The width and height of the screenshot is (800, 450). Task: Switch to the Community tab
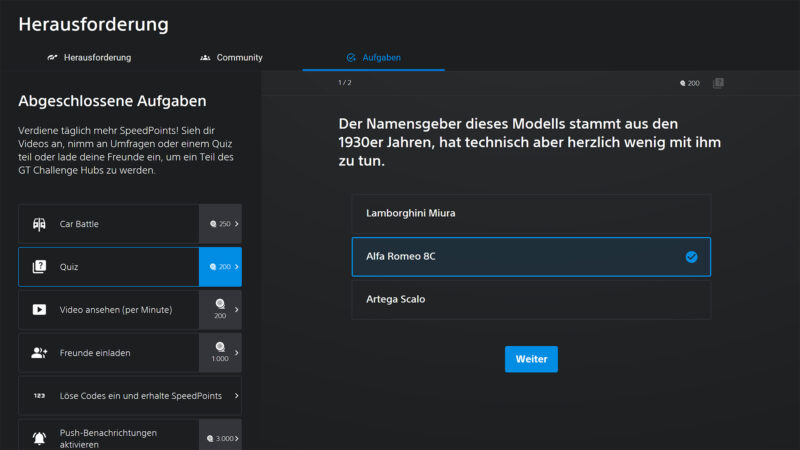click(x=232, y=58)
